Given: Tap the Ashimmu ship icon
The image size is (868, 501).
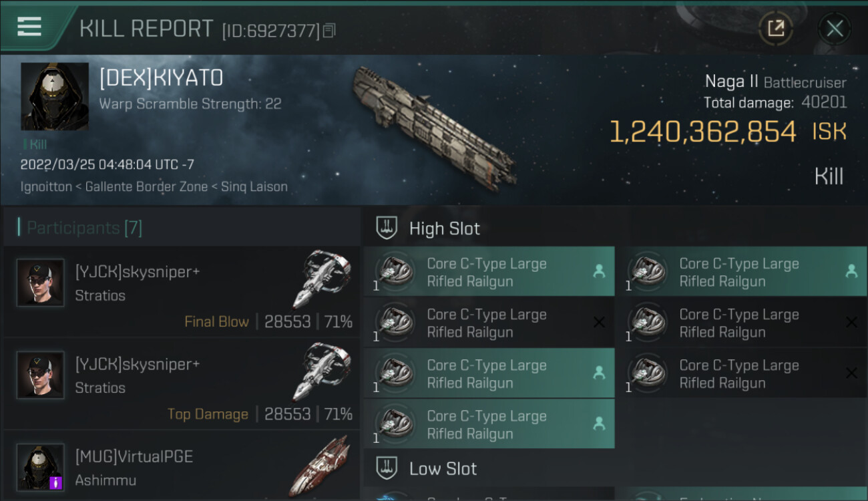Looking at the screenshot, I should (320, 465).
